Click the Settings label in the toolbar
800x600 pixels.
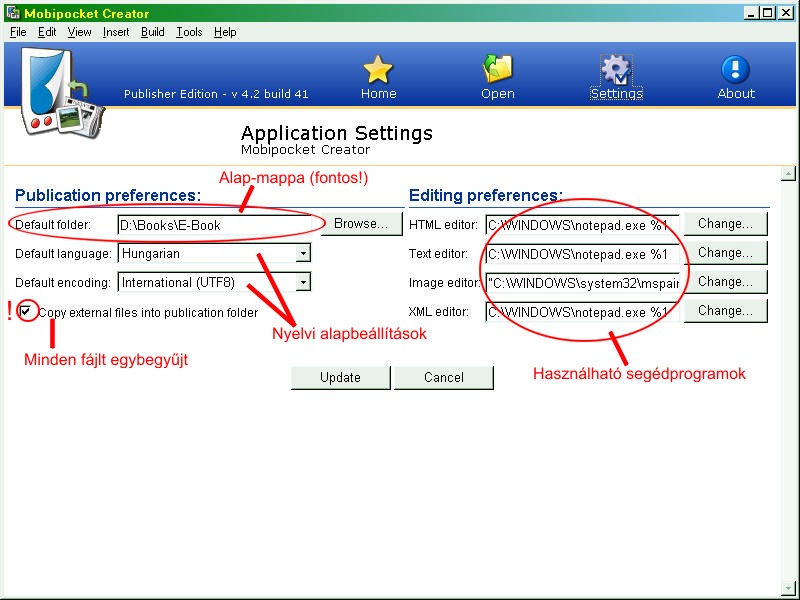pyautogui.click(x=616, y=94)
